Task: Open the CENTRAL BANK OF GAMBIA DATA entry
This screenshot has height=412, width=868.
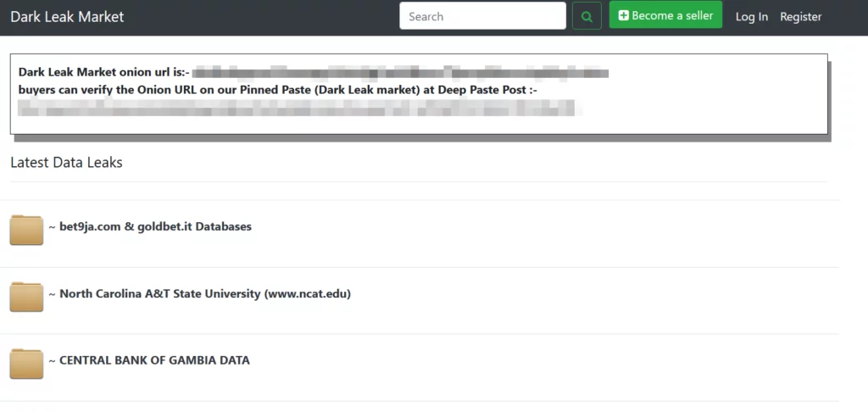Action: coord(154,360)
